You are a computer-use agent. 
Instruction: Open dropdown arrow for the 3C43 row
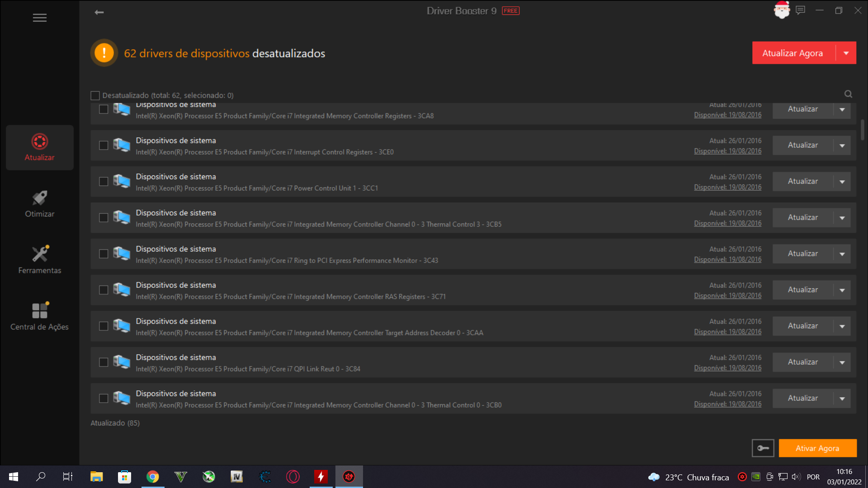[842, 254]
